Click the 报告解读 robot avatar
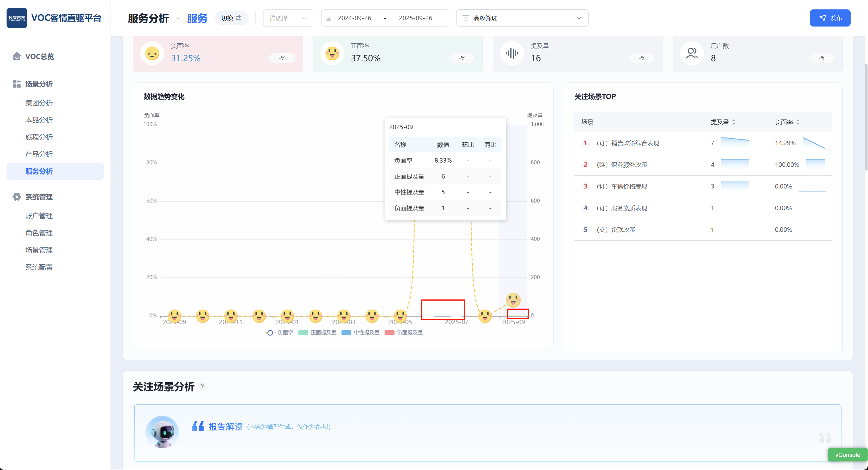 [x=162, y=432]
